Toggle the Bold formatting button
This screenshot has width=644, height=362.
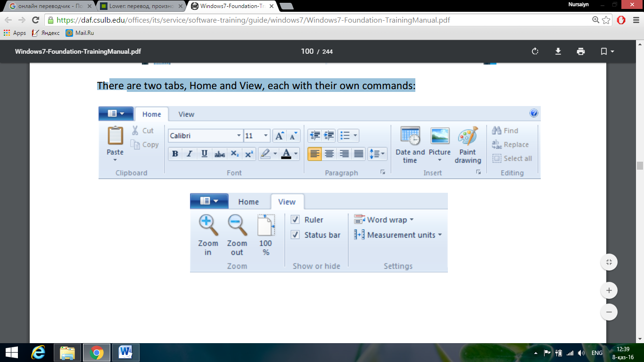pyautogui.click(x=175, y=154)
